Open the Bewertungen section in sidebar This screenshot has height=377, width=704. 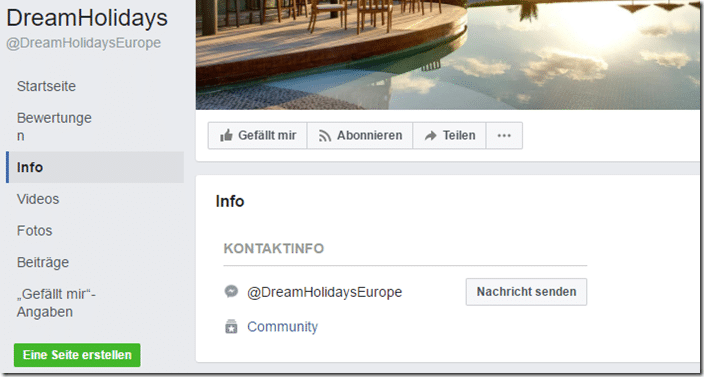tap(54, 127)
